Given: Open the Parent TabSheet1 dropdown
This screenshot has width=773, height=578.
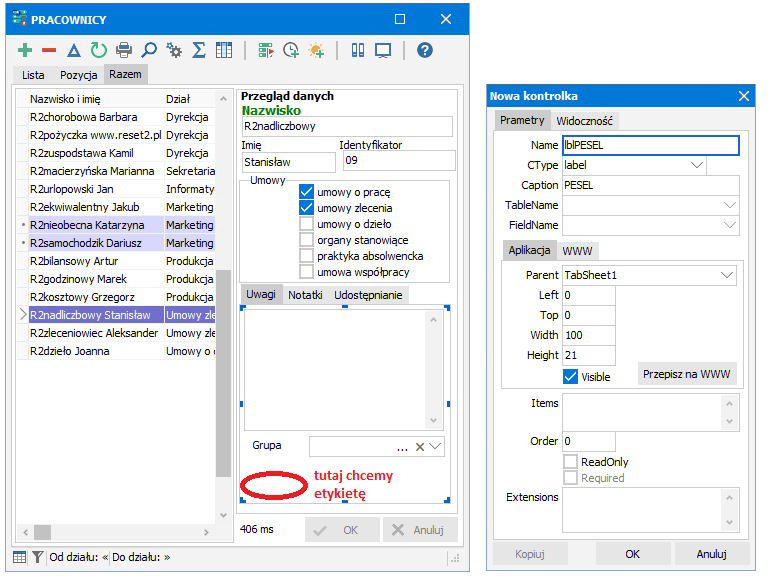Looking at the screenshot, I should coord(727,275).
